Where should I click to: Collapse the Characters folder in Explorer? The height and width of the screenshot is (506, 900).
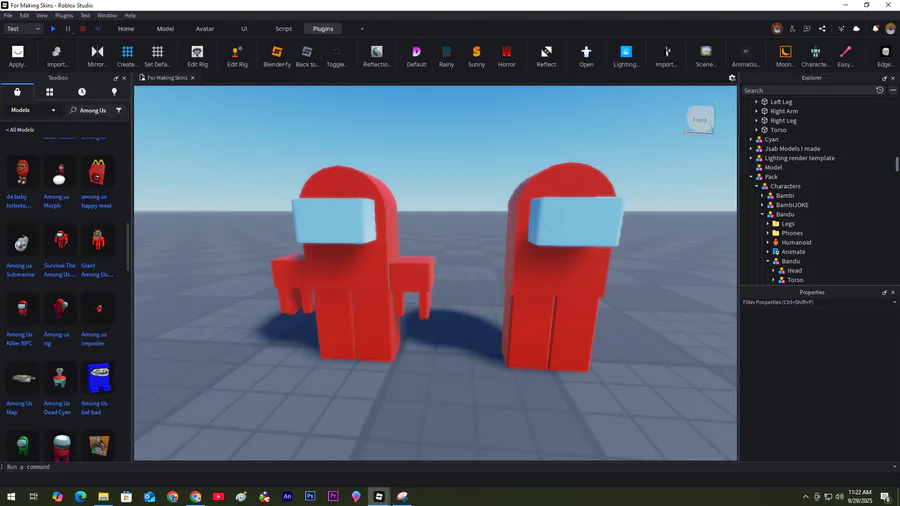[757, 186]
